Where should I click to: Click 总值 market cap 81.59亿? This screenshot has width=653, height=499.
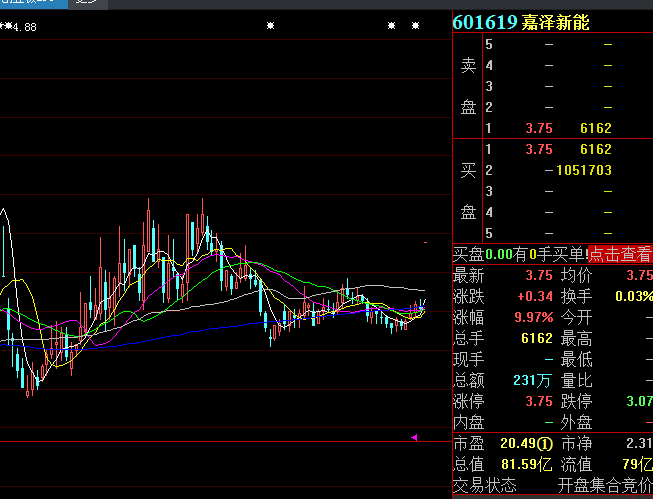(x=526, y=464)
